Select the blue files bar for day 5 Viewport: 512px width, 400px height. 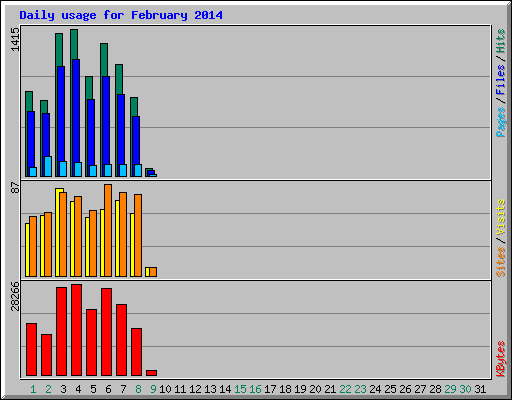pos(91,132)
